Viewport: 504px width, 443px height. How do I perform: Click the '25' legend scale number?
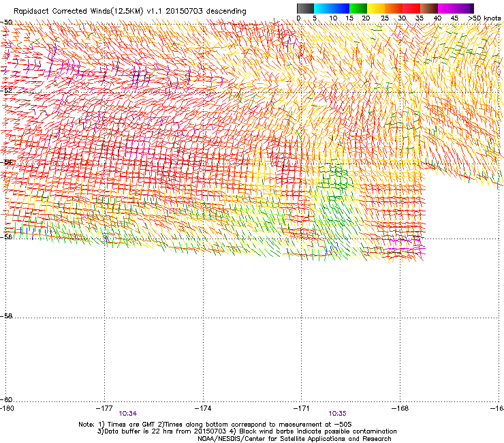coord(385,18)
